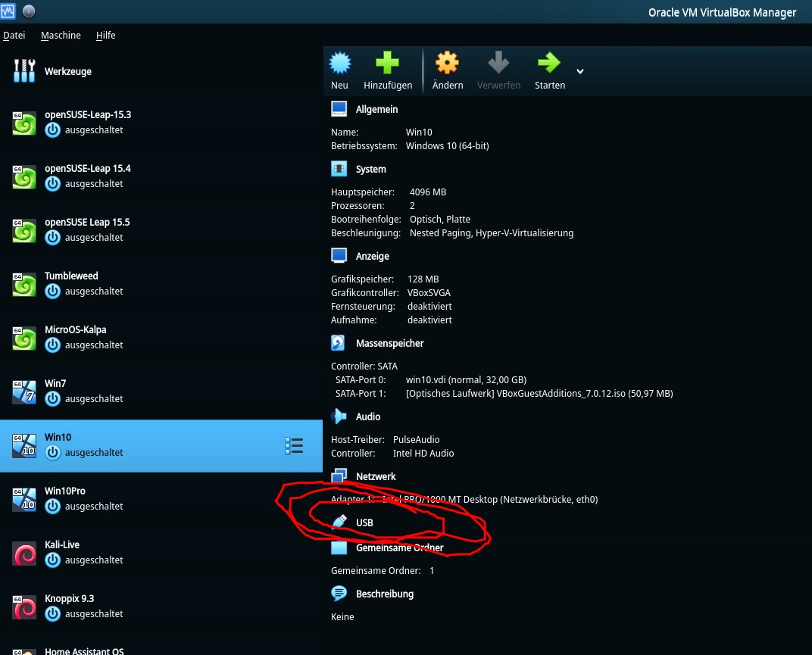Click the Windows 10 (64-bit) value
812x655 pixels.
[x=447, y=146]
